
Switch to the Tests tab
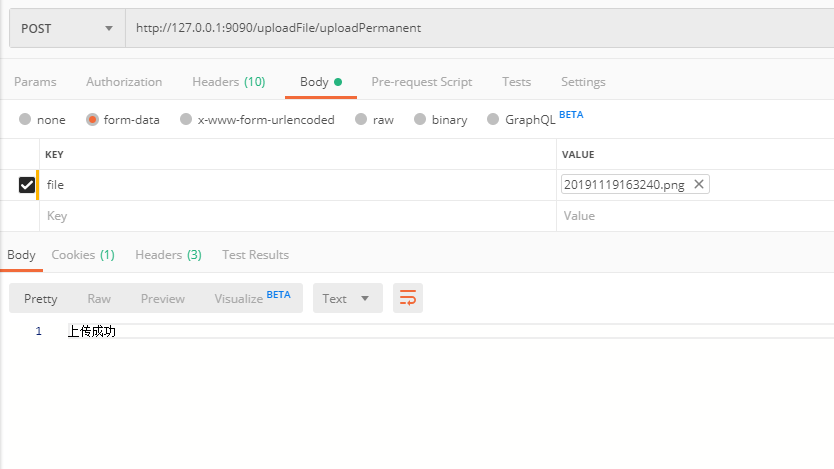(x=516, y=82)
